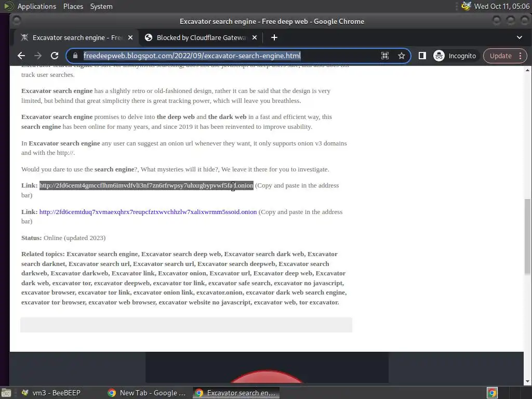
Task: Click the 'Related topics:' heading text
Action: tap(43, 254)
